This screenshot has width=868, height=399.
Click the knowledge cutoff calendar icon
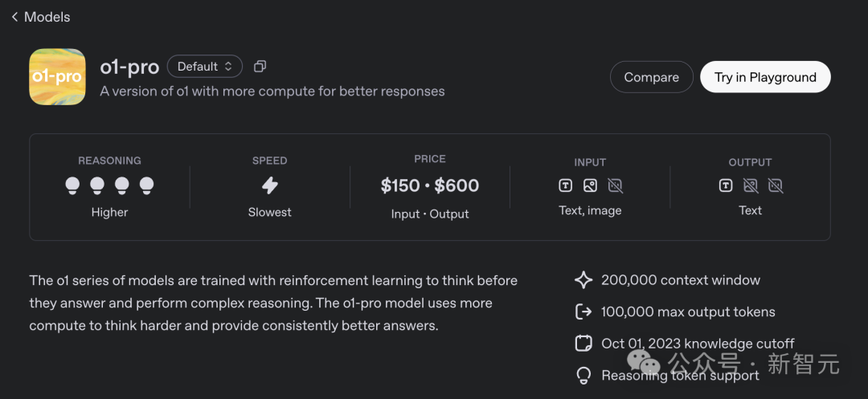click(x=583, y=344)
